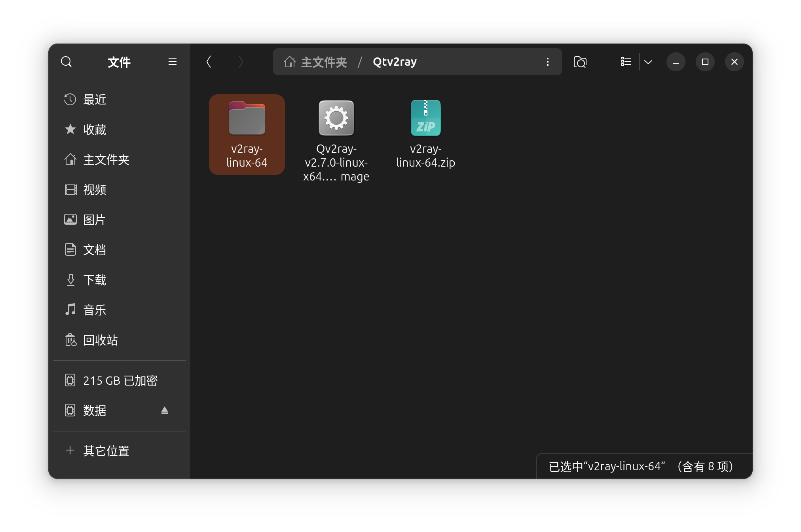The width and height of the screenshot is (801, 532).
Task: Open the hamburger main menu
Action: pos(172,62)
